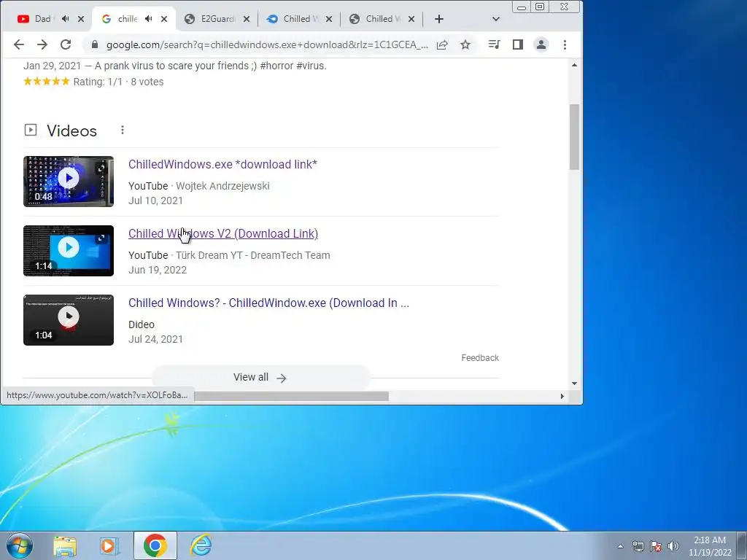Open Chilled Windows V2 (Download Link) result

223,234
